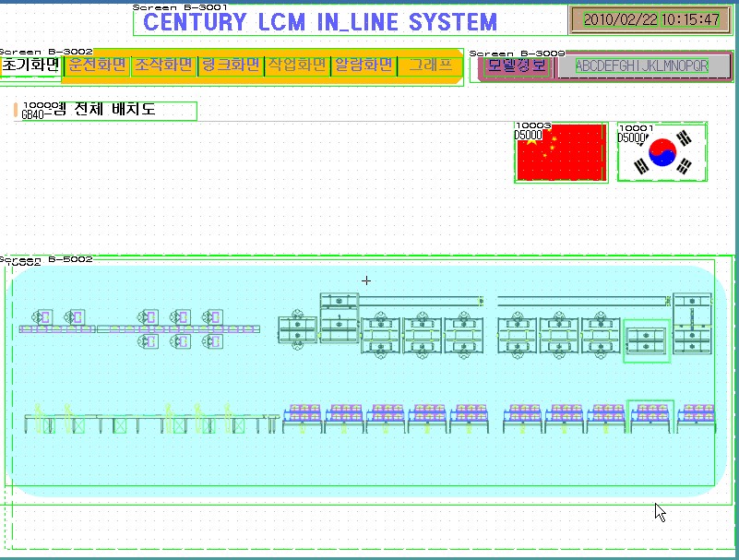Switch to the 운전화면 tab
The image size is (739, 560).
click(97, 66)
